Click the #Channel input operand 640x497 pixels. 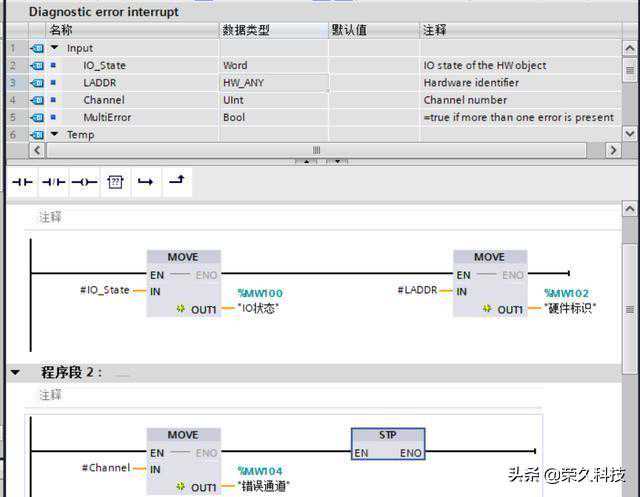106,468
